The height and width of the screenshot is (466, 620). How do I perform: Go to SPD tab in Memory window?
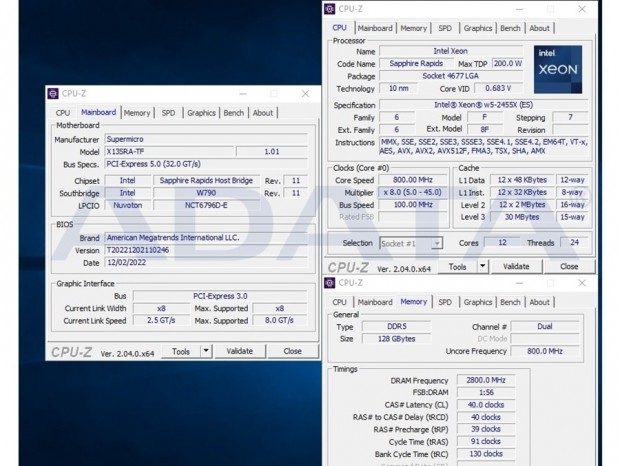pos(445,302)
